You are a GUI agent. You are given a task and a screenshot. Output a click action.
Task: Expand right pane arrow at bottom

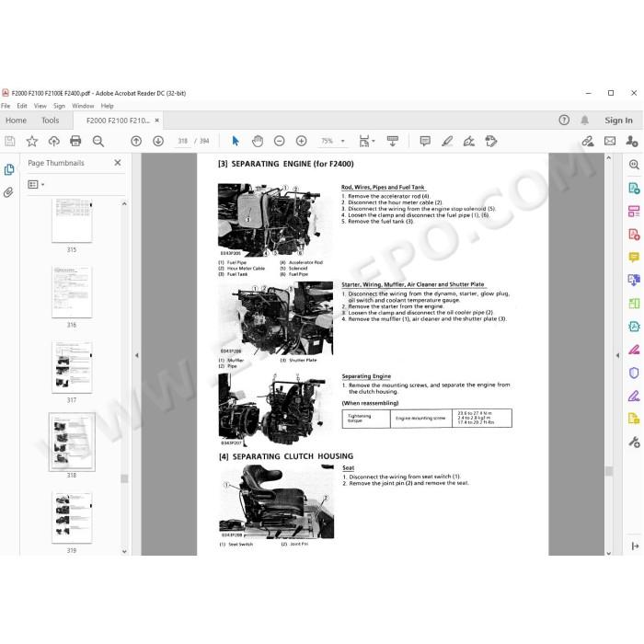635,546
